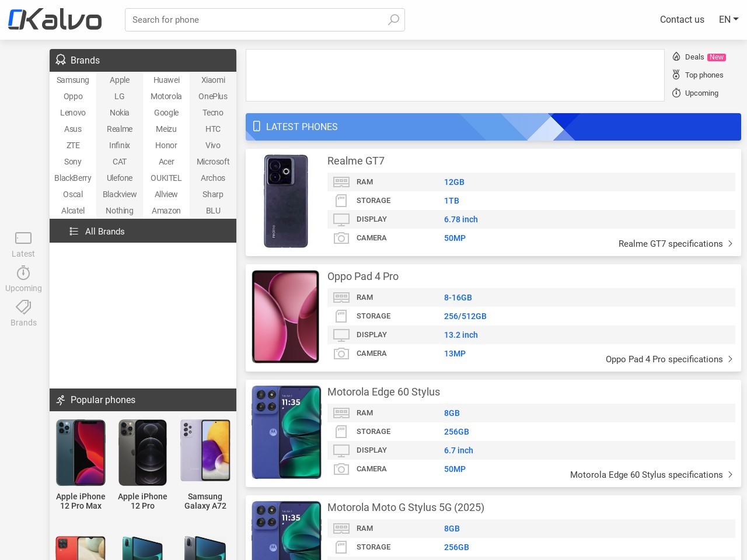Viewport: 747px width, 560px height.
Task: Click the Latest Phones header phone icon
Action: click(256, 126)
